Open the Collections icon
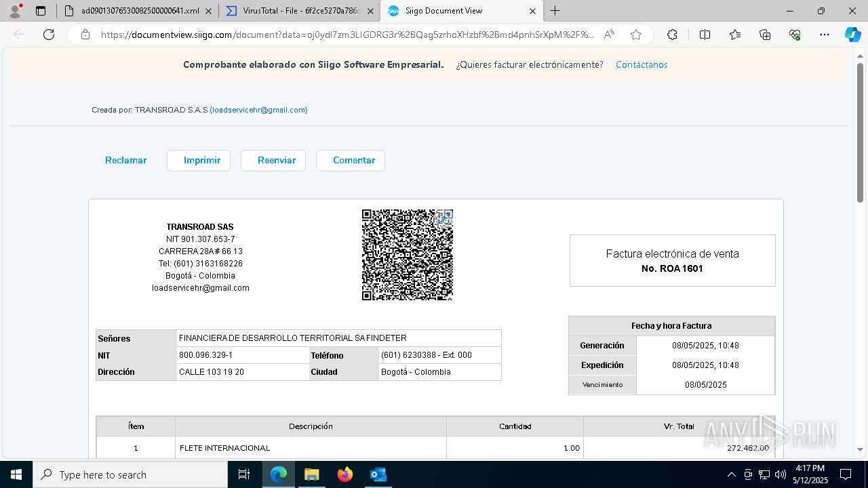This screenshot has height=488, width=868. pyautogui.click(x=765, y=35)
